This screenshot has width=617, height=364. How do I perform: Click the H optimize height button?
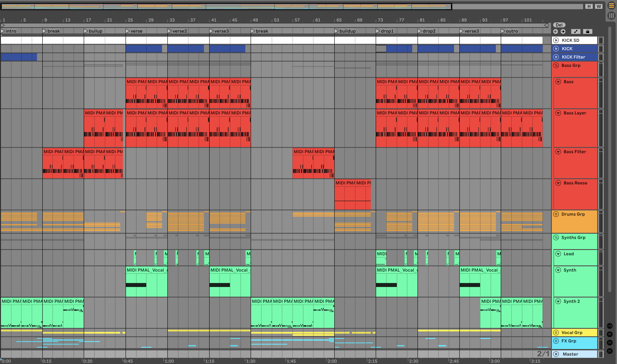coord(589,6)
